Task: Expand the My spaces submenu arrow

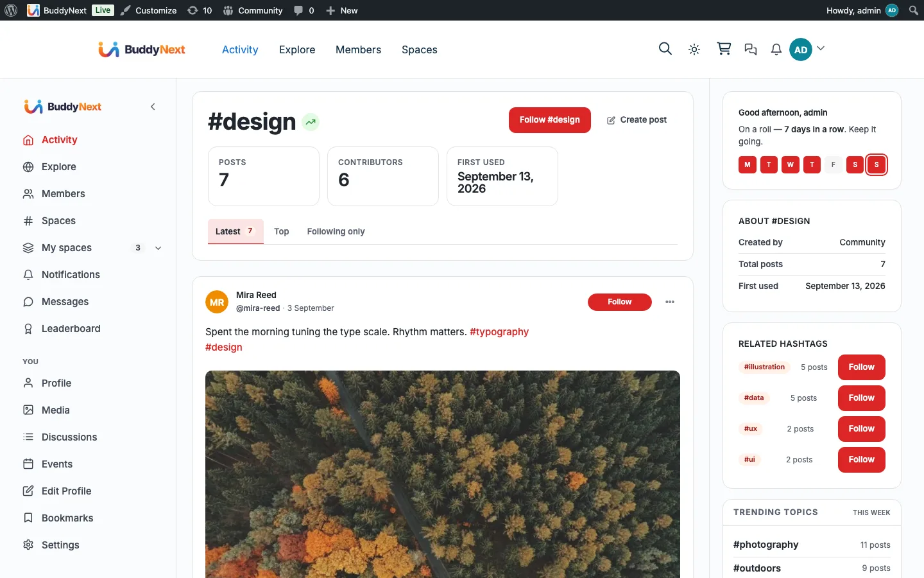Action: 158,248
